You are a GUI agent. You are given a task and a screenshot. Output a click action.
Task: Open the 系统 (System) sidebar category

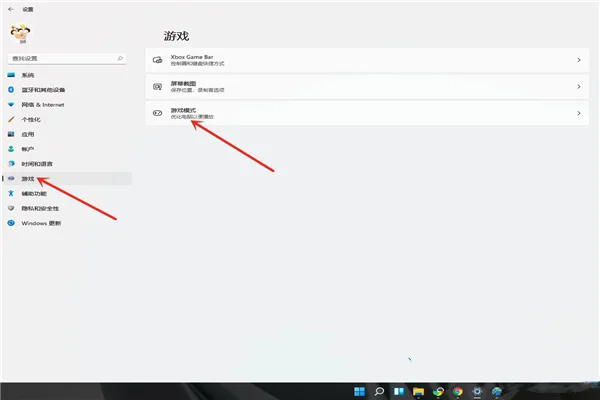[28, 75]
